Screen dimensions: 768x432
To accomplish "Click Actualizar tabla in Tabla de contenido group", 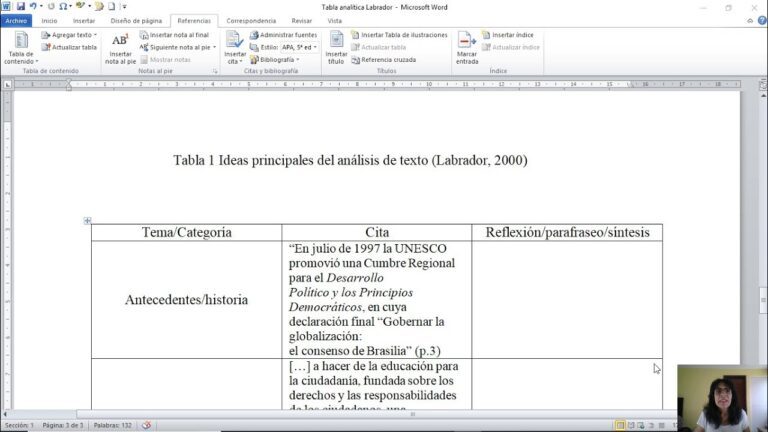I will [x=69, y=47].
